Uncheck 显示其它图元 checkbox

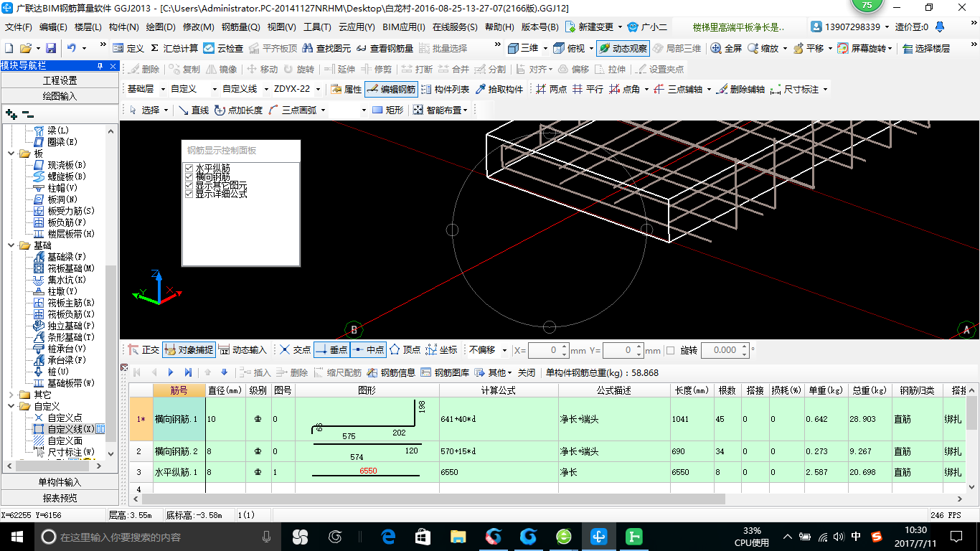189,185
